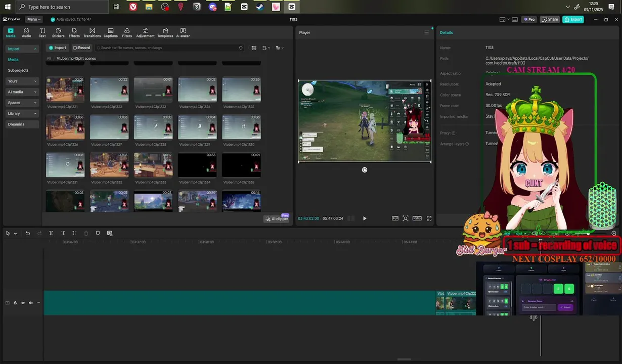Image resolution: width=622 pixels, height=364 pixels.
Task: Open the Details tab
Action: pos(447,32)
